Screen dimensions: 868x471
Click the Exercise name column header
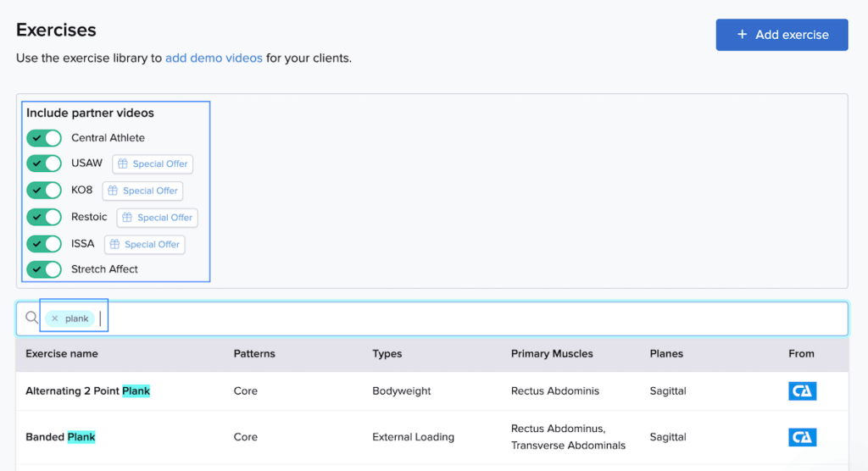[x=62, y=354]
